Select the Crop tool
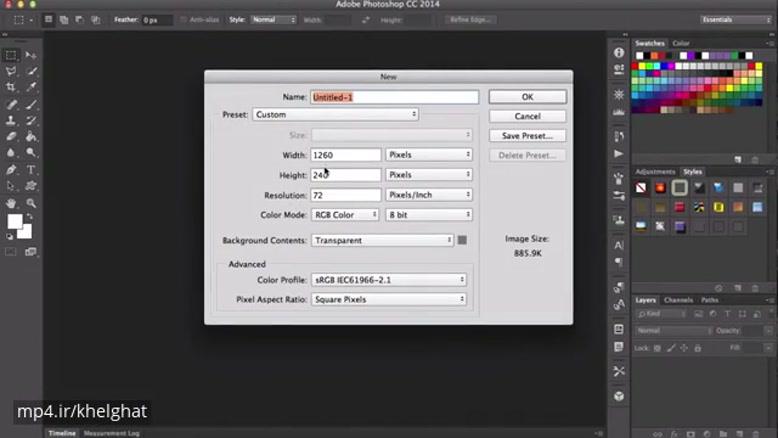778x438 pixels. point(12,88)
